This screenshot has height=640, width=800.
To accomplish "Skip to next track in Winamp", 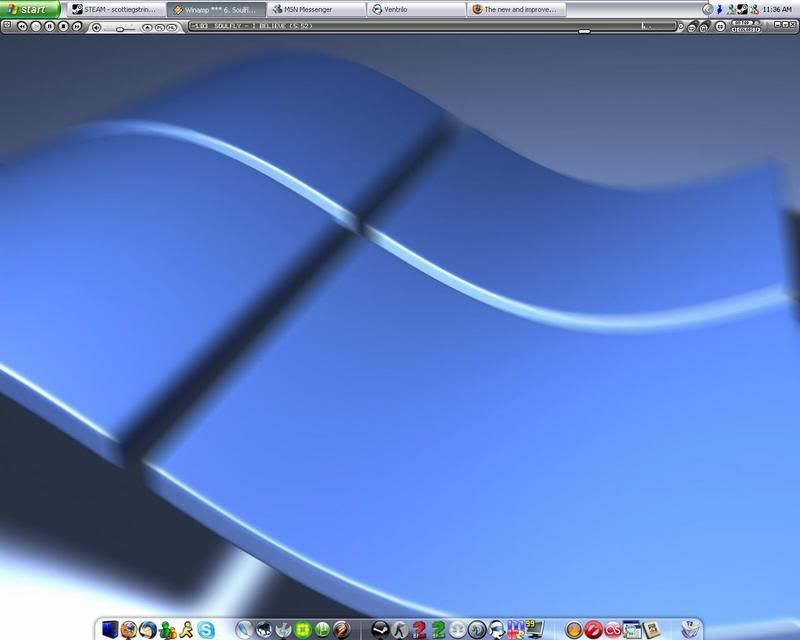I will [77, 27].
